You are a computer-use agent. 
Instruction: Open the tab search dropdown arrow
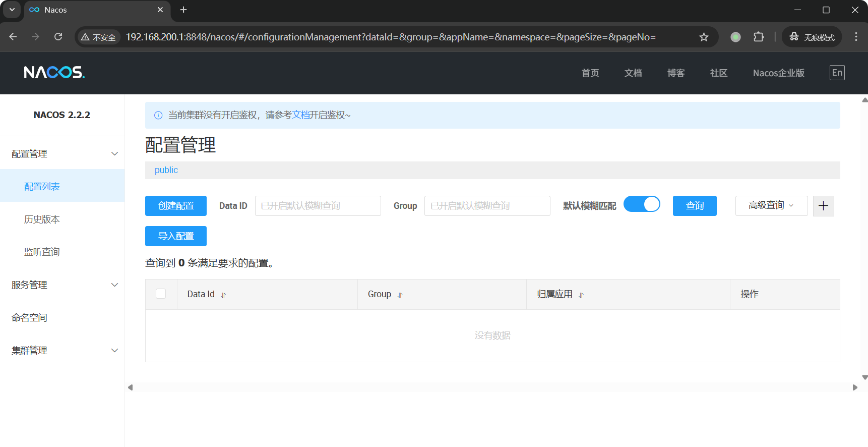[12, 10]
